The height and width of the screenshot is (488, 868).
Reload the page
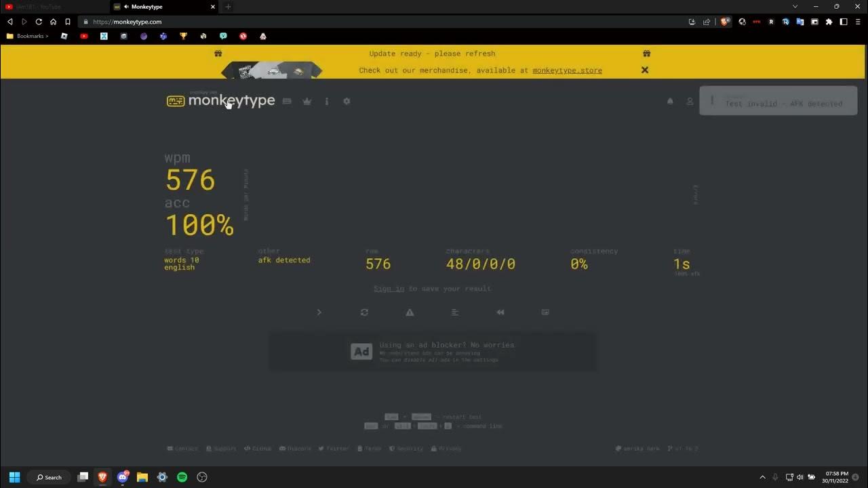(x=39, y=22)
